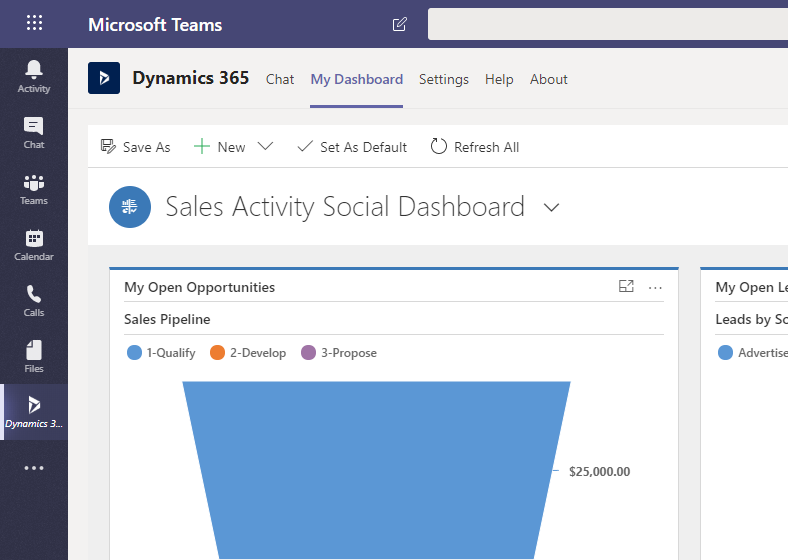Toggle the 1-Qualify legend item

[161, 353]
